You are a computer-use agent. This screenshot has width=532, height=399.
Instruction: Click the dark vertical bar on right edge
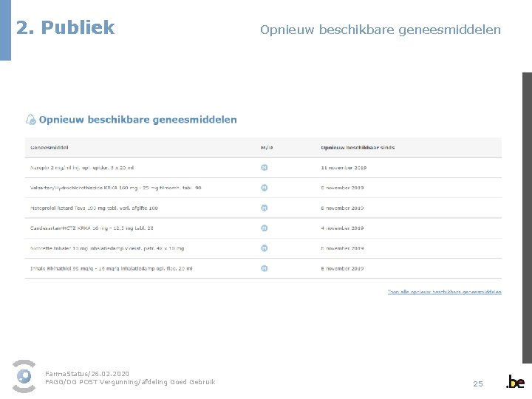[527, 218]
